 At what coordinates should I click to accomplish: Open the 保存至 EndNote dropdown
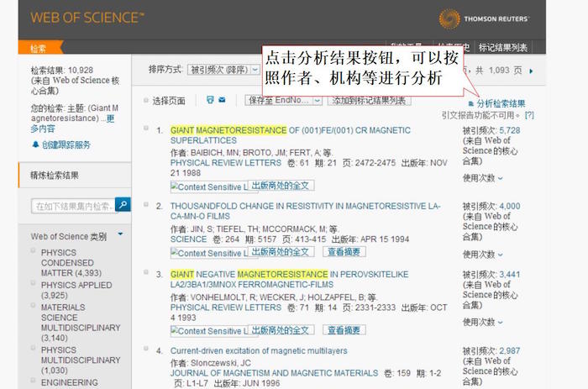pos(284,100)
